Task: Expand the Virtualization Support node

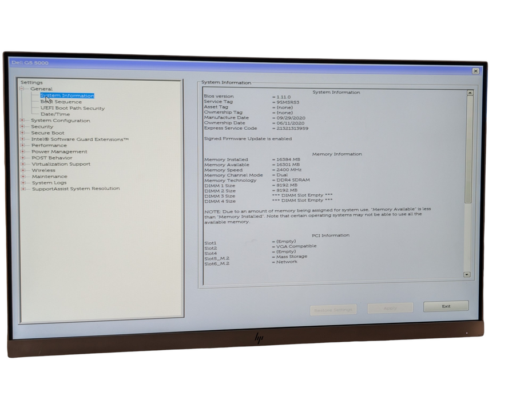Action: coord(23,164)
